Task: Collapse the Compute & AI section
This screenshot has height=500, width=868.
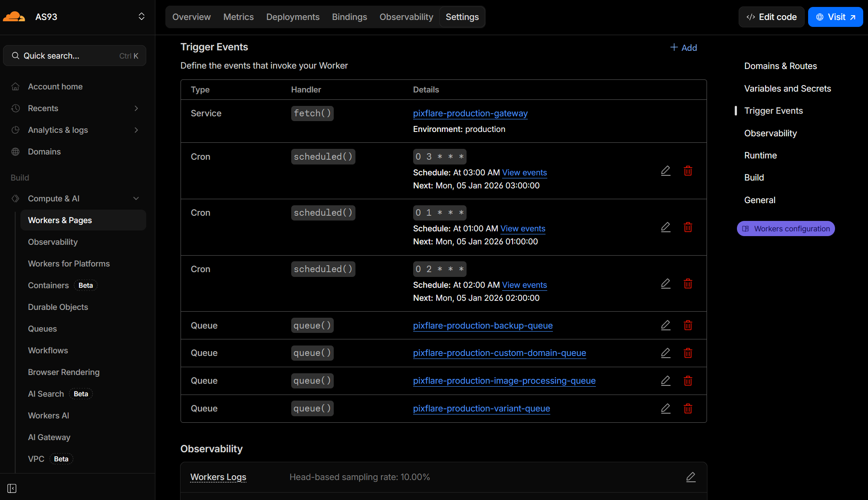Action: pyautogui.click(x=136, y=199)
